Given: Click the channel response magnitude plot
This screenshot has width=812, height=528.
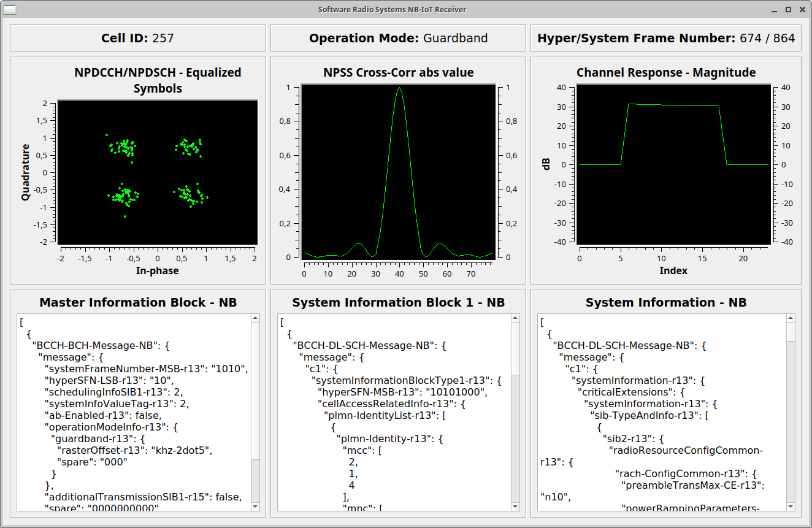Looking at the screenshot, I should [x=673, y=165].
